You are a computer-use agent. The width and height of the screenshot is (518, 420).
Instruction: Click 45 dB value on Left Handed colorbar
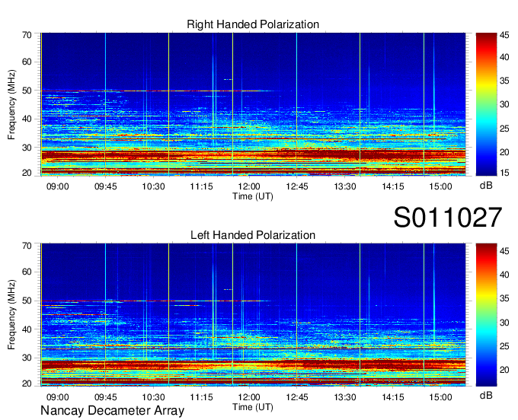tap(504, 251)
